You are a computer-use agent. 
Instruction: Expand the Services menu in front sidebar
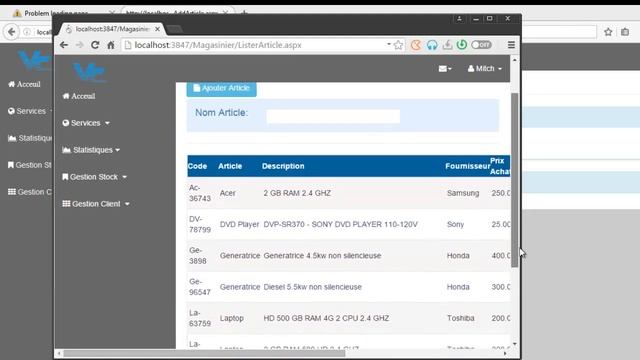tap(86, 123)
